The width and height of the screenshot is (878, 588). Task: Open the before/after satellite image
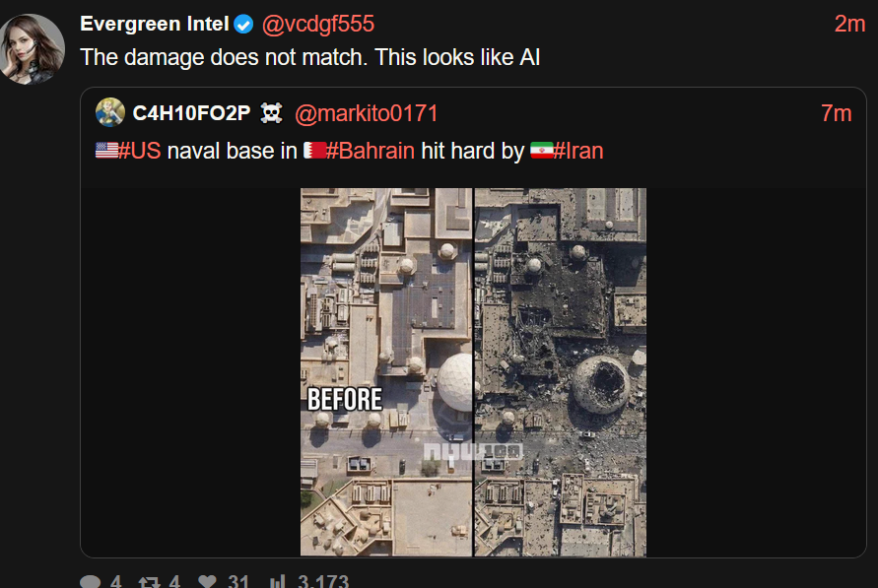click(x=473, y=372)
